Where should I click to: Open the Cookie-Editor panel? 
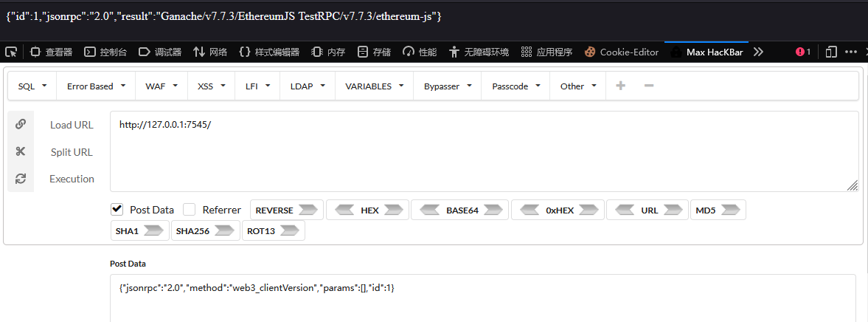[622, 52]
